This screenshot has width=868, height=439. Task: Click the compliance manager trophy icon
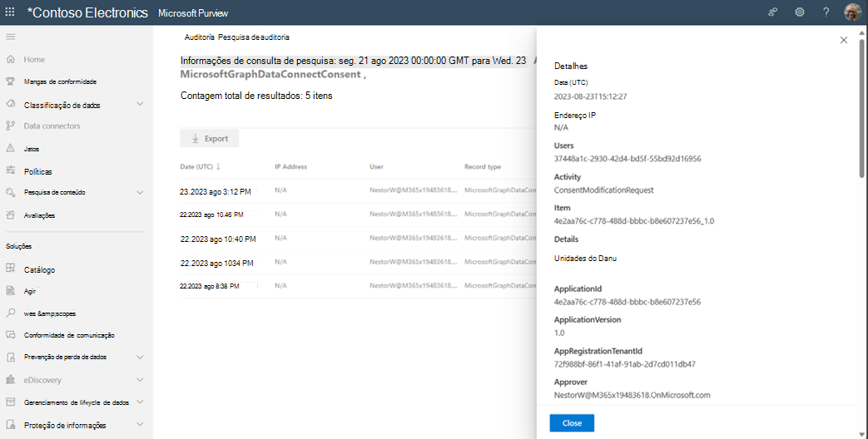pyautogui.click(x=11, y=81)
